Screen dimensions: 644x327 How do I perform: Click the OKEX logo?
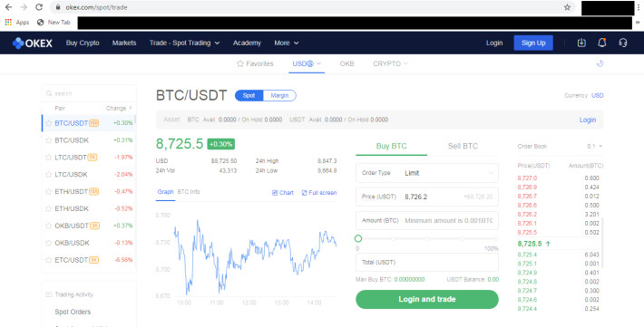[x=33, y=43]
